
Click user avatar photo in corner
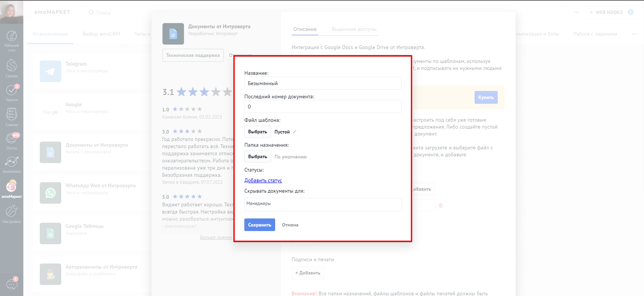pyautogui.click(x=11, y=12)
